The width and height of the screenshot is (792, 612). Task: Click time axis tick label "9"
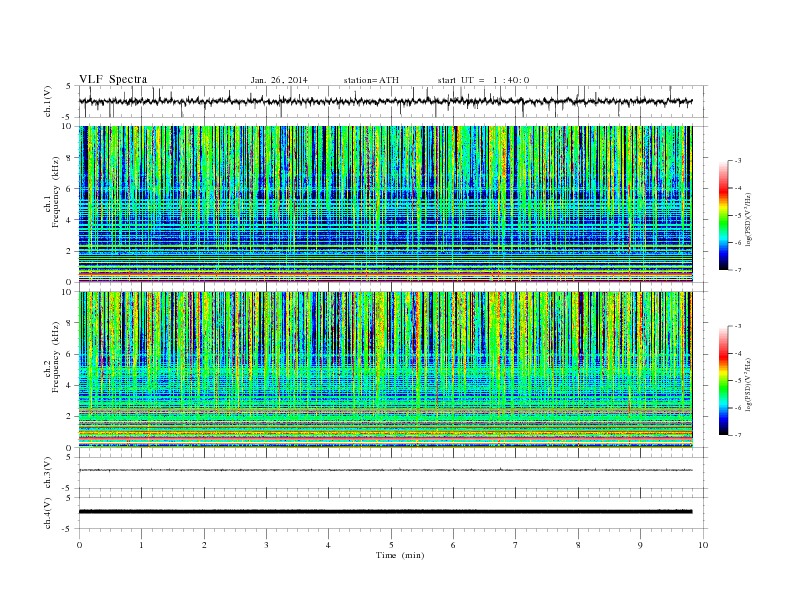click(x=640, y=545)
